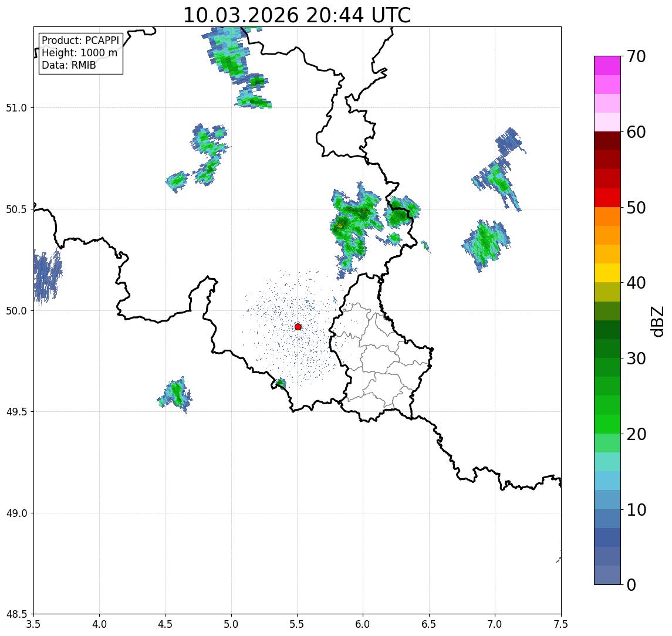The width and height of the screenshot is (672, 636).
Task: Click the 10 tick label on colorbar
Action: (636, 510)
